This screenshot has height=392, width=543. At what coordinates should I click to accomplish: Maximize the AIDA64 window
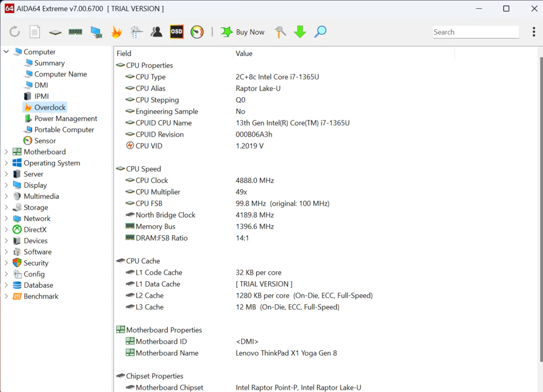[506, 9]
